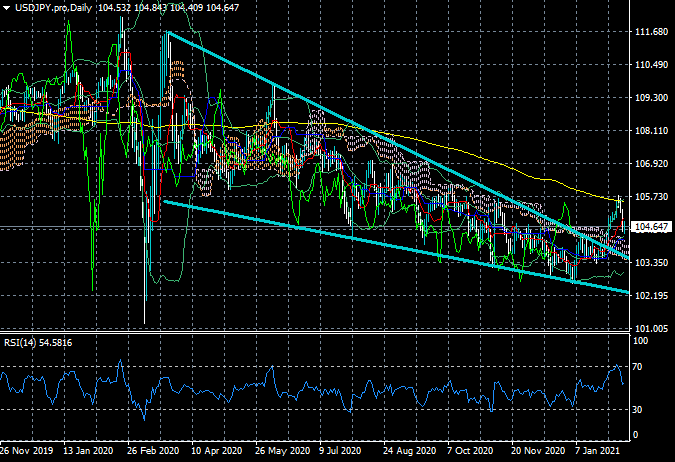Image resolution: width=675 pixels, height=462 pixels.
Task: Open the chart dropdown triangle beside USDJPY.pro
Action: (x=6, y=8)
